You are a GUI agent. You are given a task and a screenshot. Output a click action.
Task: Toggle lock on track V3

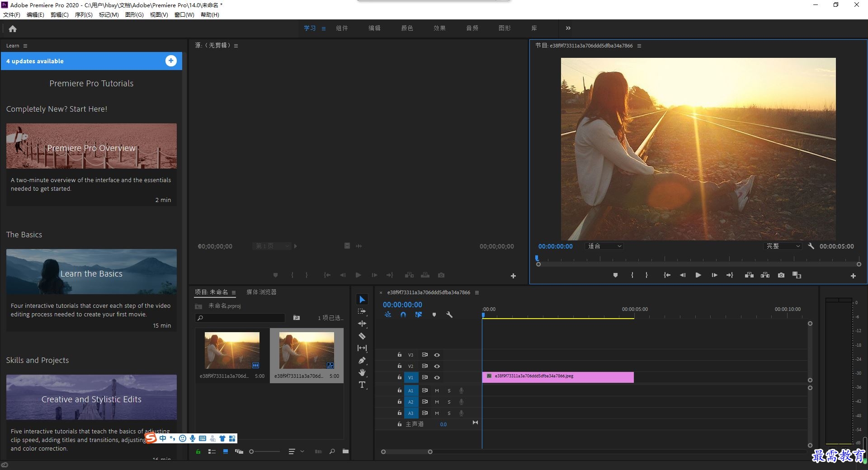pos(399,355)
